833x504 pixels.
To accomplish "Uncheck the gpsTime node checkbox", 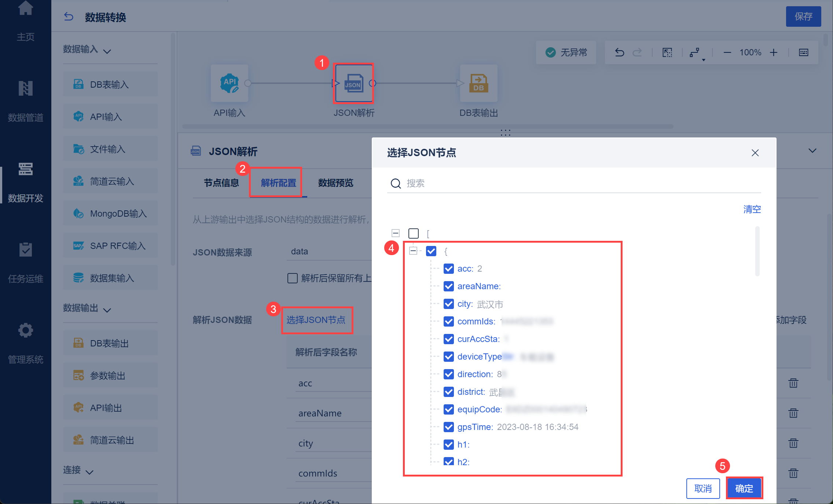I will [x=449, y=427].
